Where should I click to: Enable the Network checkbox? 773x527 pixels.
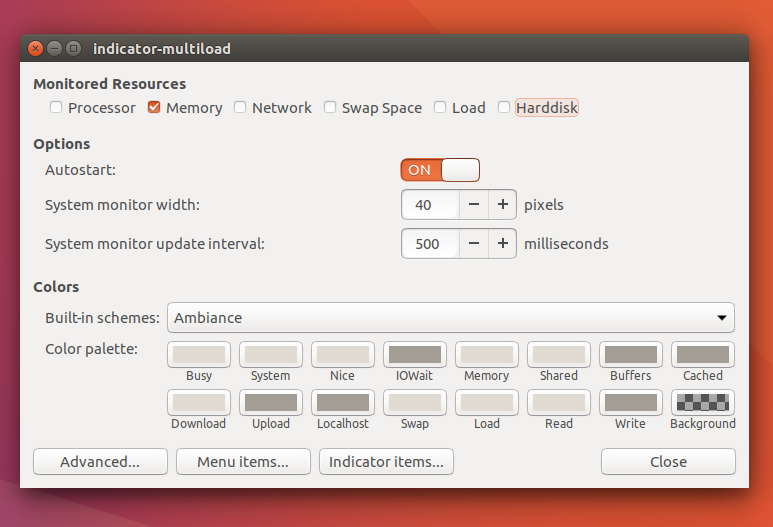pos(240,107)
